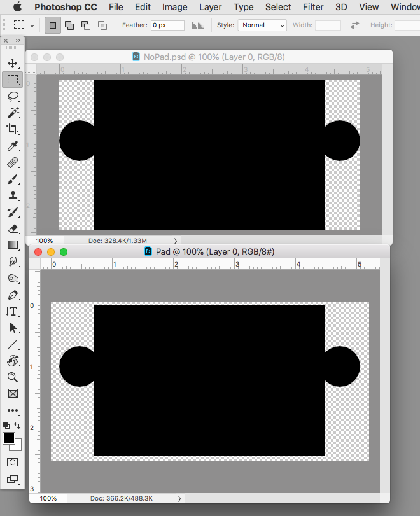The image size is (420, 516).
Task: Click the NoPad.psd zoom percentage field
Action: (x=45, y=241)
